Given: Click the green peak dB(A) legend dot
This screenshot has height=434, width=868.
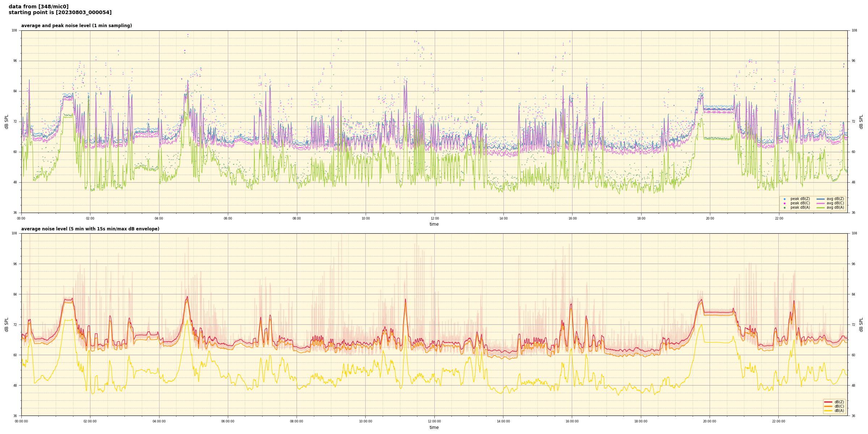Looking at the screenshot, I should click(x=784, y=208).
